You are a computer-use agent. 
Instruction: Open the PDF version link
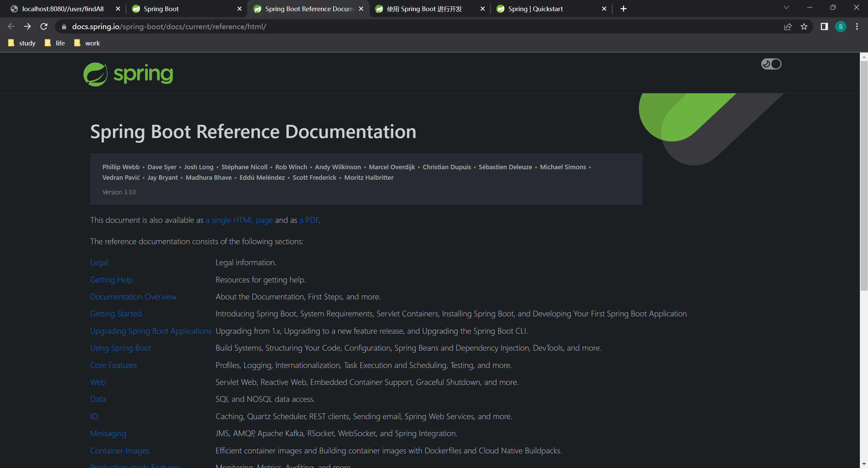309,220
